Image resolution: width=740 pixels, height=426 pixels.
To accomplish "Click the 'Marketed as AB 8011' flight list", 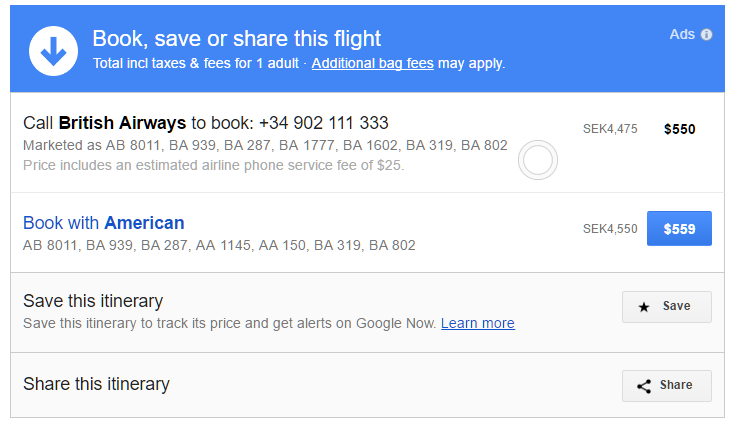I will click(264, 146).
